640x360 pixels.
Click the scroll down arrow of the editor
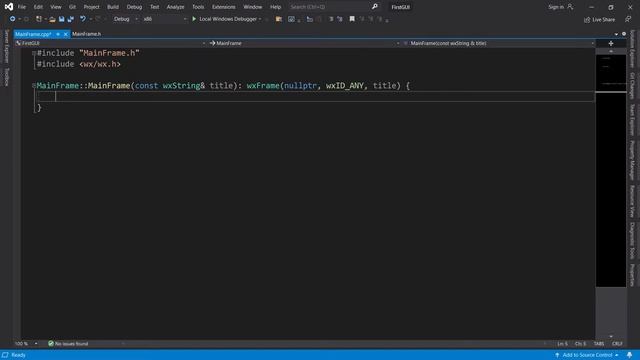(611, 336)
